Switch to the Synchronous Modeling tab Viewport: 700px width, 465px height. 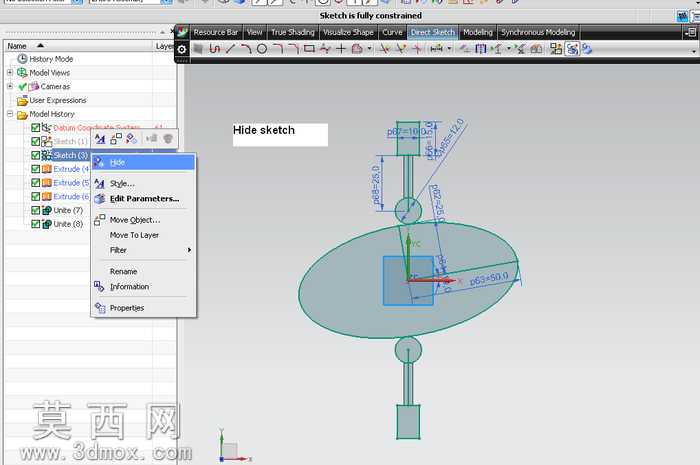pos(538,32)
